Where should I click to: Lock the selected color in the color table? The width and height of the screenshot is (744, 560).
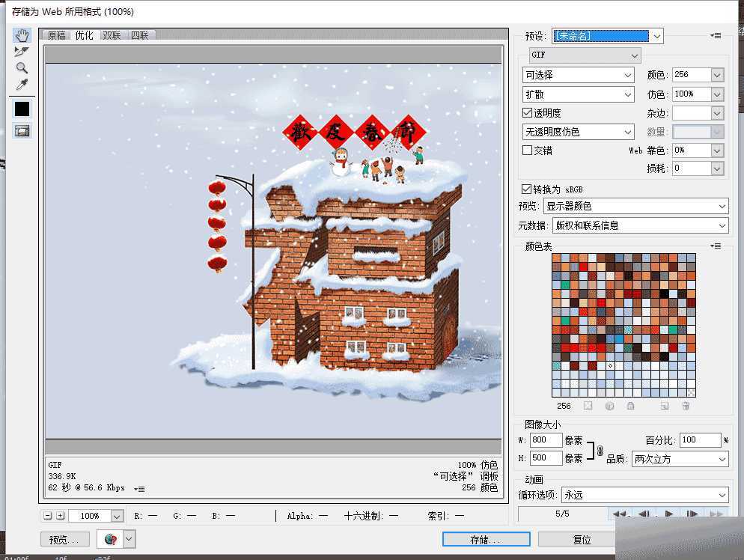pos(630,406)
